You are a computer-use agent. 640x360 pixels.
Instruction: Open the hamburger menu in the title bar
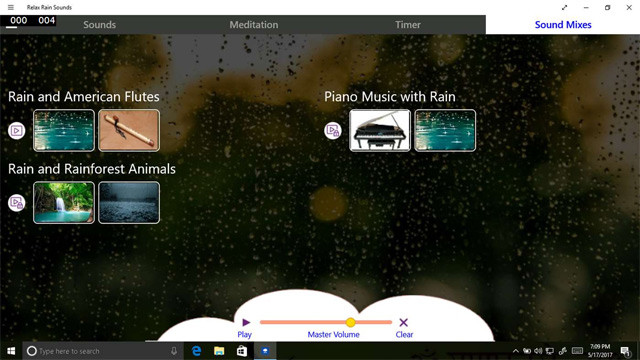11,7
